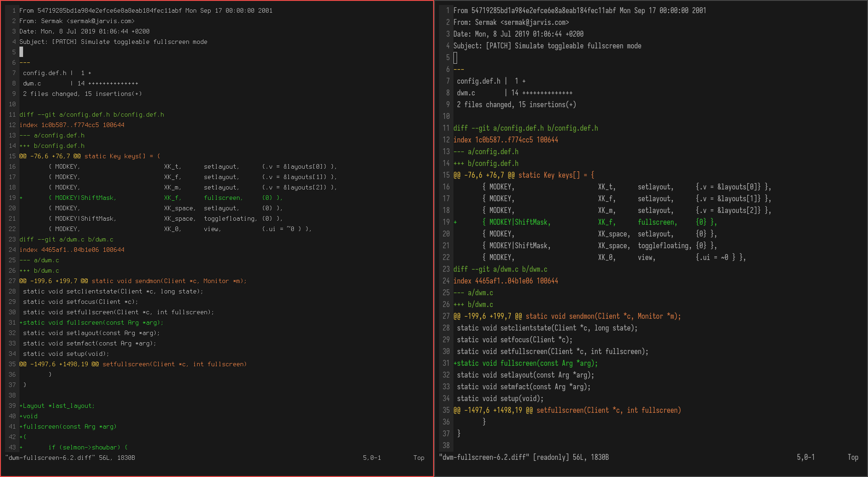Click line number 10 in right window
Viewport: 868px width, 477px height.
tap(446, 116)
